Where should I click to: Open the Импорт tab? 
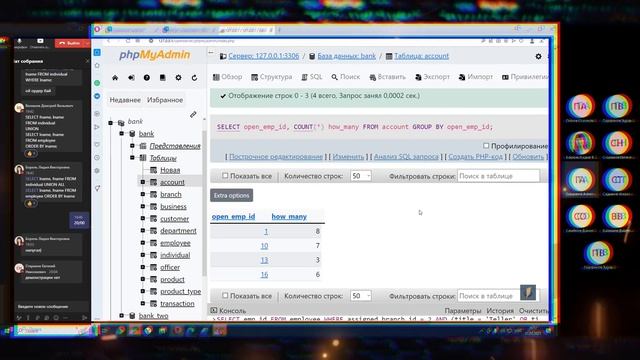click(x=476, y=77)
